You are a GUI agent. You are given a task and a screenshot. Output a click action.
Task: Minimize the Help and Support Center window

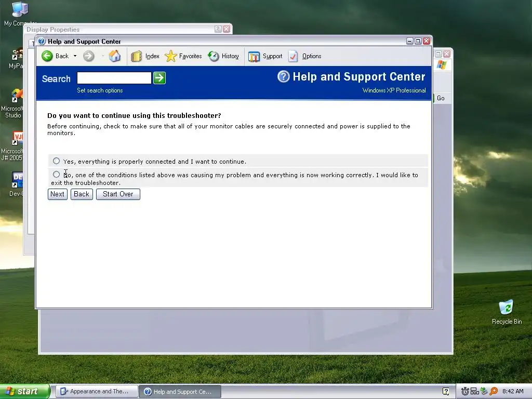pos(410,41)
